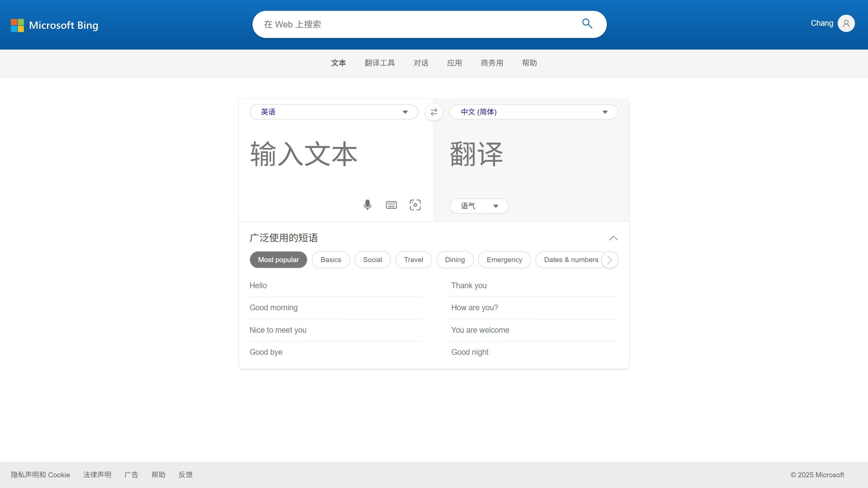Image resolution: width=868 pixels, height=488 pixels.
Task: Expand the 语气 tone dropdown
Action: pyautogui.click(x=479, y=206)
